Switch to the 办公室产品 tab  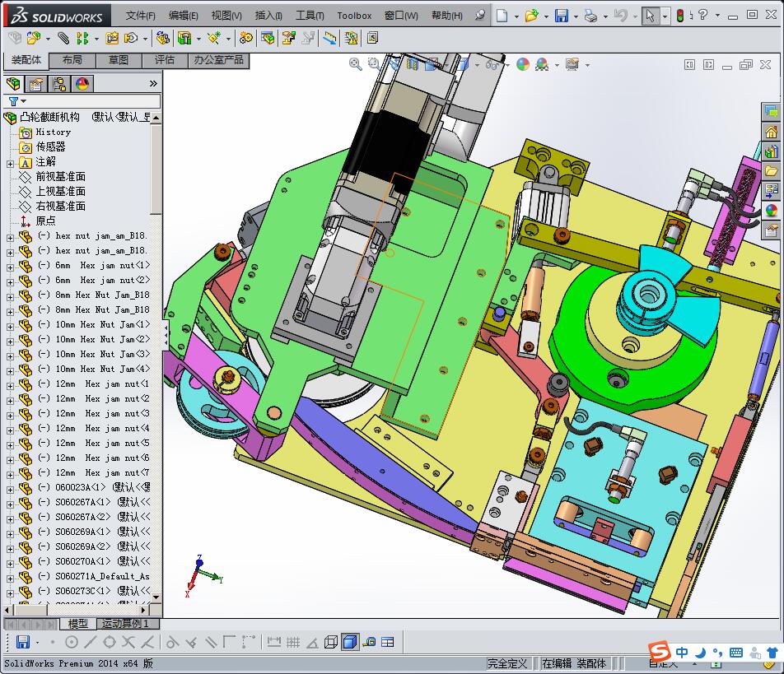coord(218,60)
